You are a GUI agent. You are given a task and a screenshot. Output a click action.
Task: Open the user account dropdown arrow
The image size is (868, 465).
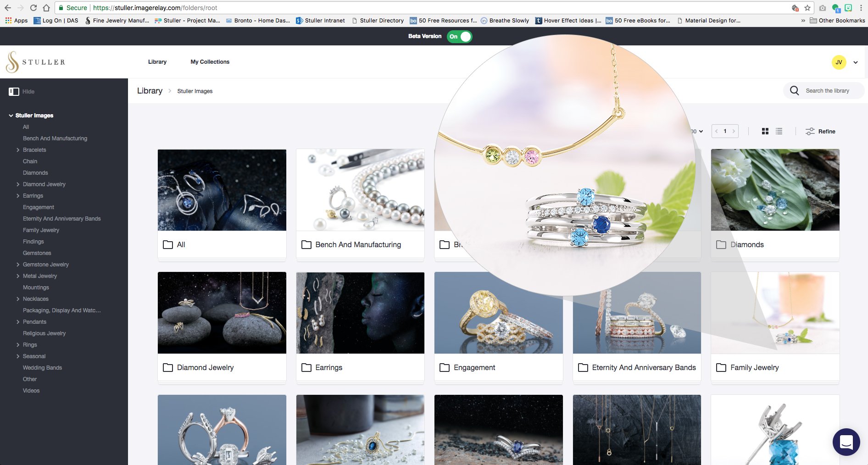856,62
